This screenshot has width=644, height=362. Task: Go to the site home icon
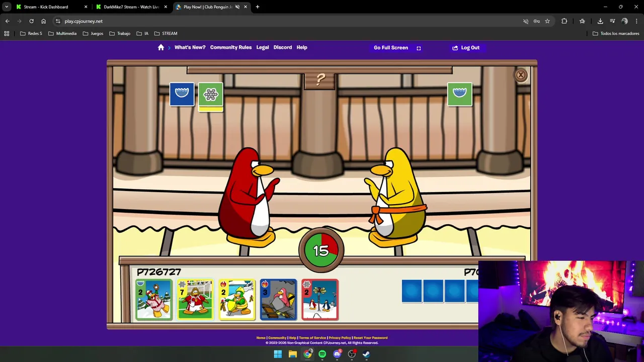coord(161,47)
